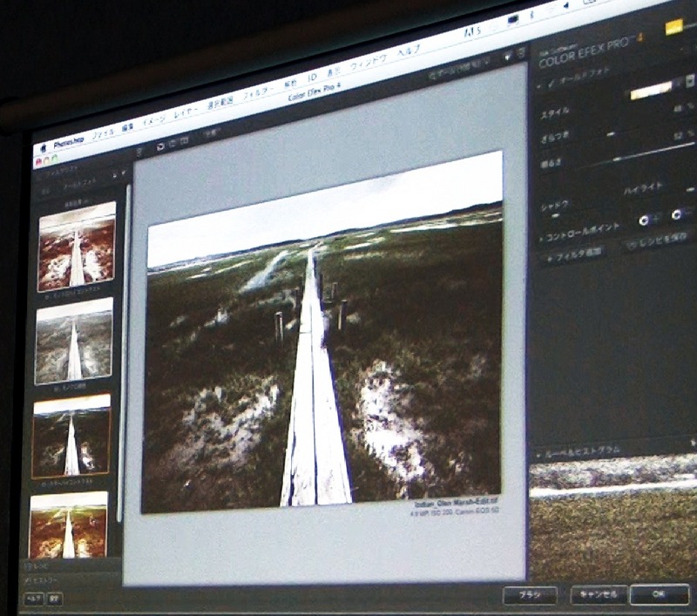Toggle the オールドフォト filter checkbox
Screen dimensions: 697x616
pyautogui.click(x=552, y=84)
